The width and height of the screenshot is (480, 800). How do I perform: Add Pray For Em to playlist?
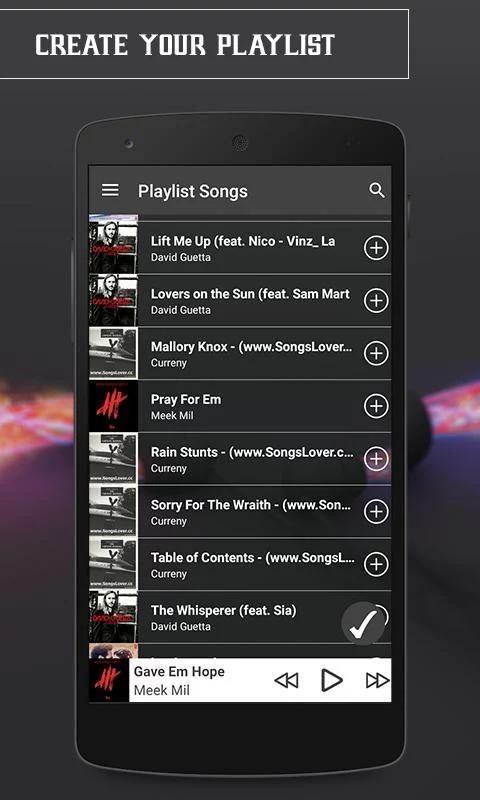click(376, 406)
